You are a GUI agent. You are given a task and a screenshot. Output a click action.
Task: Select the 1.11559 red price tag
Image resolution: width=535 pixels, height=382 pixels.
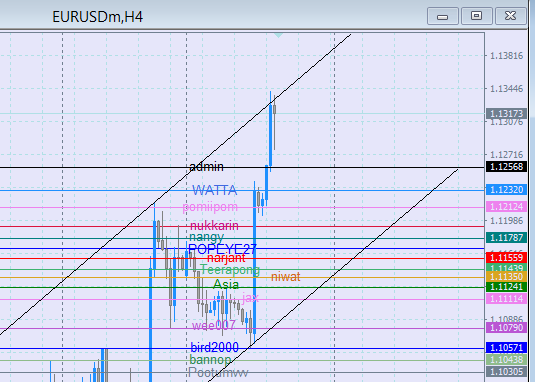point(506,258)
